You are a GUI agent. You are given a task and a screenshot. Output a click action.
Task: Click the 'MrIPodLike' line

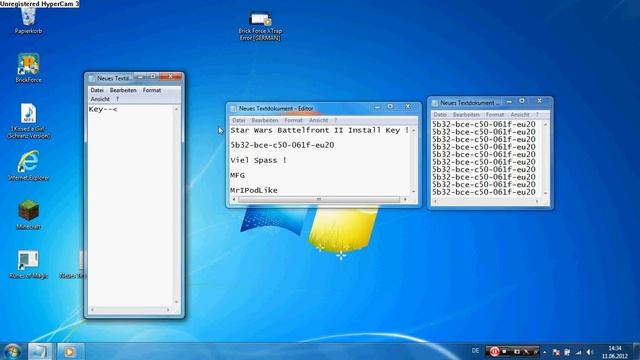(x=254, y=190)
